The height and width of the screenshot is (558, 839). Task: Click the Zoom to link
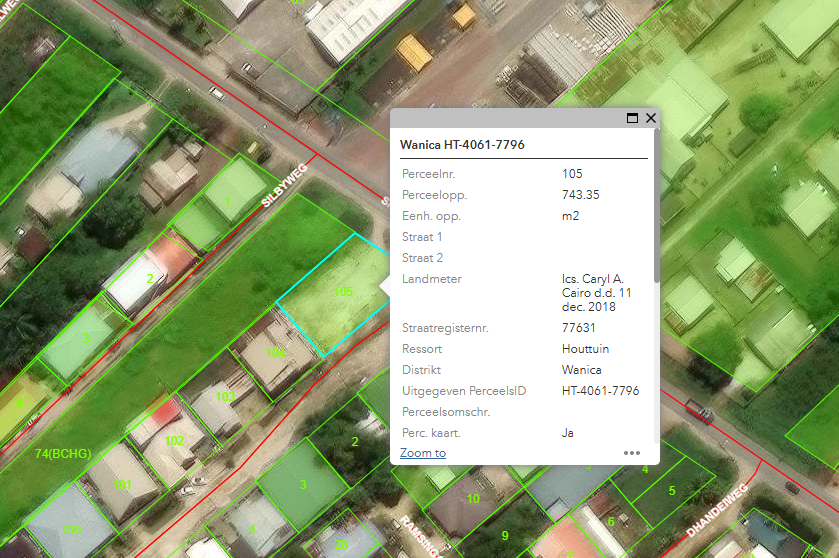click(x=423, y=453)
